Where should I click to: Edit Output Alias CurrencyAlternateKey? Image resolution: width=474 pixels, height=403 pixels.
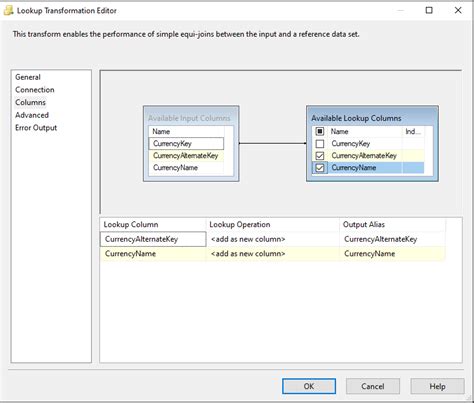pos(392,239)
